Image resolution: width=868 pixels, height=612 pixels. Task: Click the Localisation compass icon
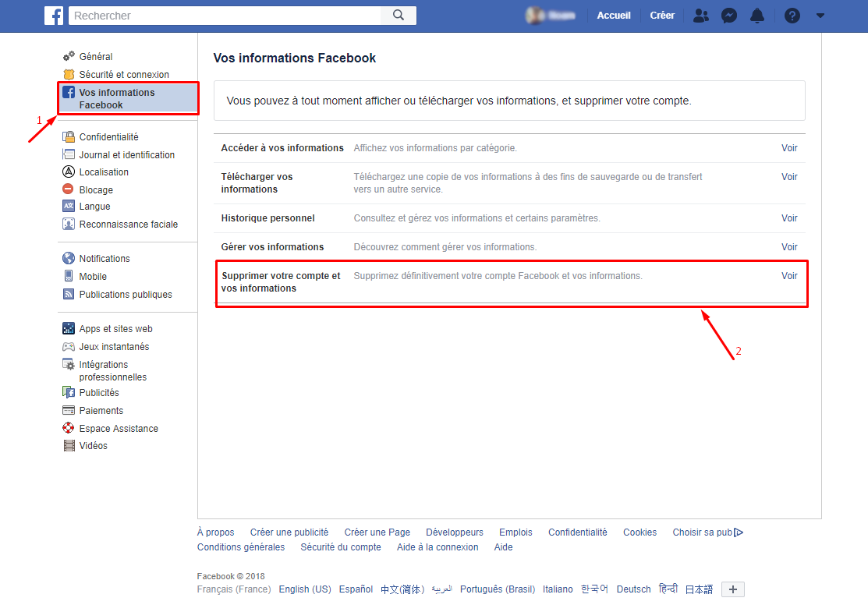69,172
